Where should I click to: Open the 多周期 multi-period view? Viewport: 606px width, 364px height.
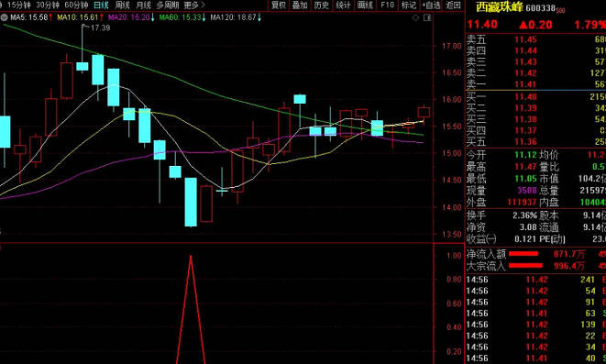pos(168,5)
